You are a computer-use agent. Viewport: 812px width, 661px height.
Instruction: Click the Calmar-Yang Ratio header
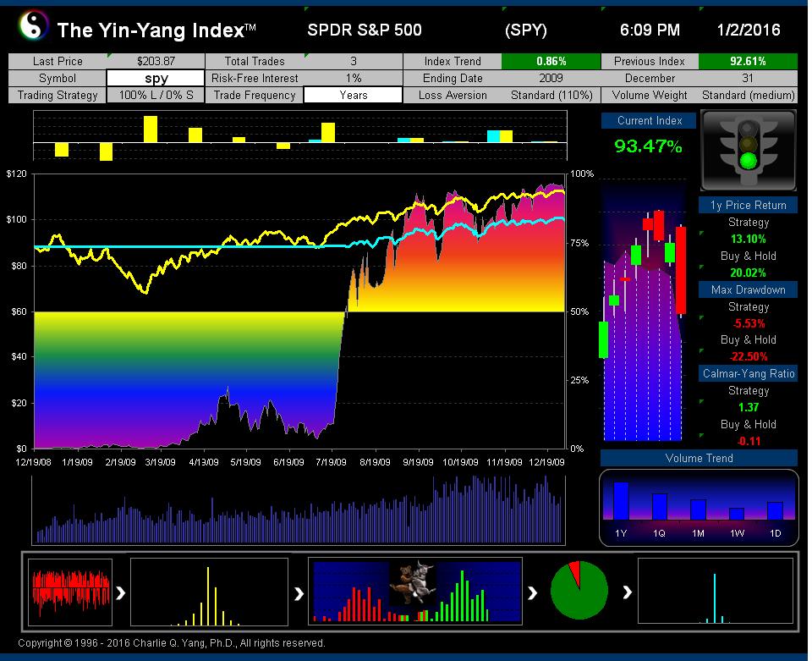pyautogui.click(x=748, y=373)
